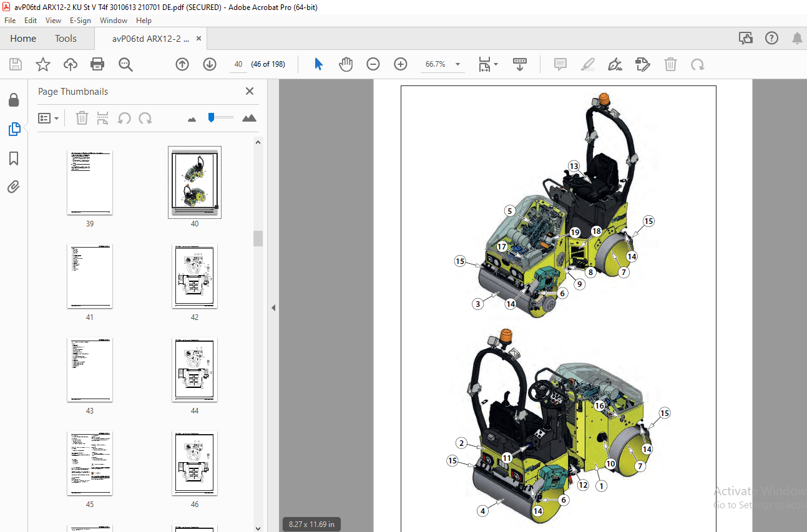Viewport: 807px width, 532px height.
Task: Select the highlight text pen tool
Action: [588, 64]
